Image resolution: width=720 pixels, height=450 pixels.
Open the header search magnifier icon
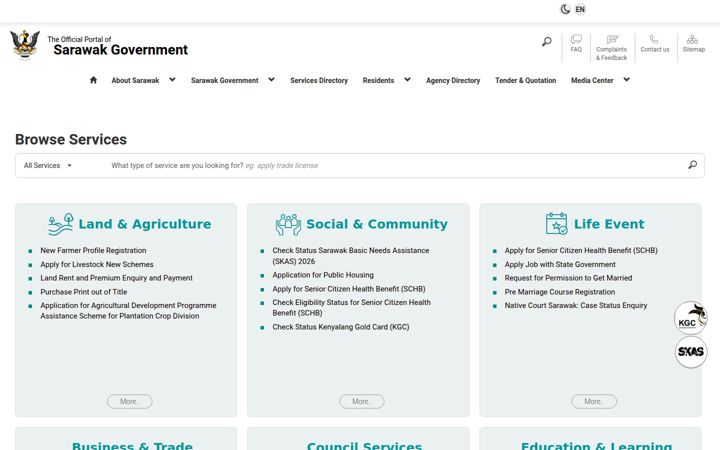click(x=546, y=42)
